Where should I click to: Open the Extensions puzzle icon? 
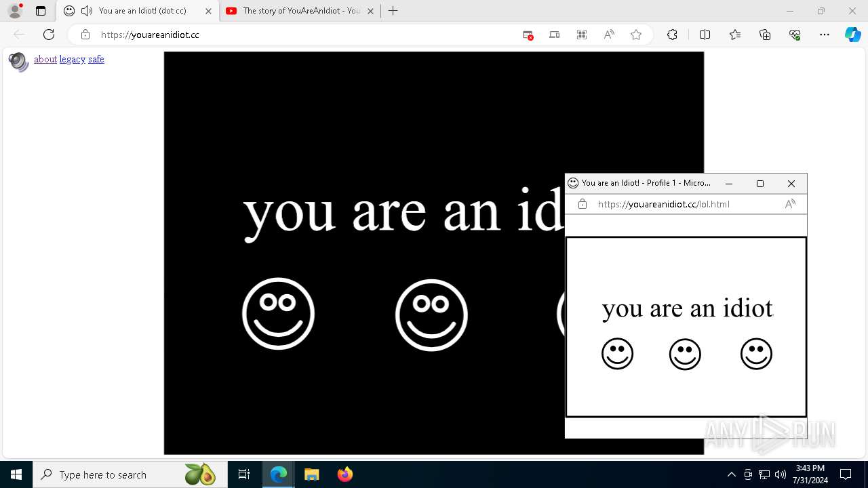click(672, 35)
